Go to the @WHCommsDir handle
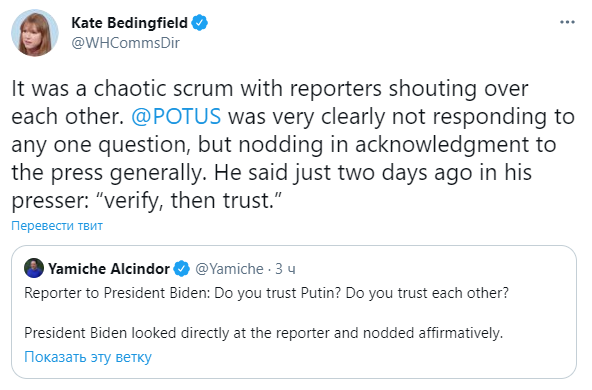 tap(125, 43)
